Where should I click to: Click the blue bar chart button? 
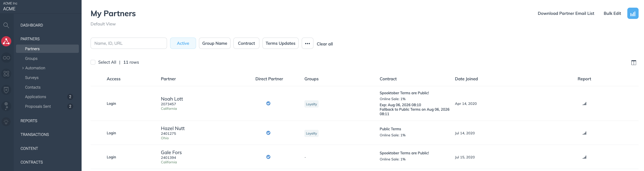coord(633,13)
